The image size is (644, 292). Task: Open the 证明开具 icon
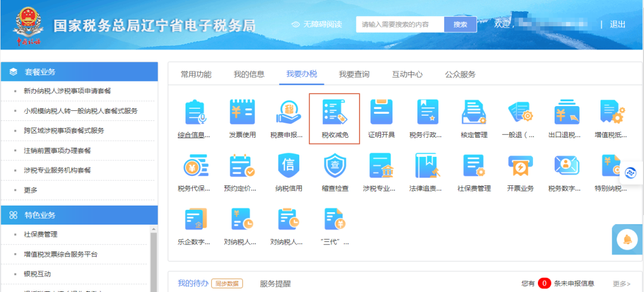coord(382,111)
